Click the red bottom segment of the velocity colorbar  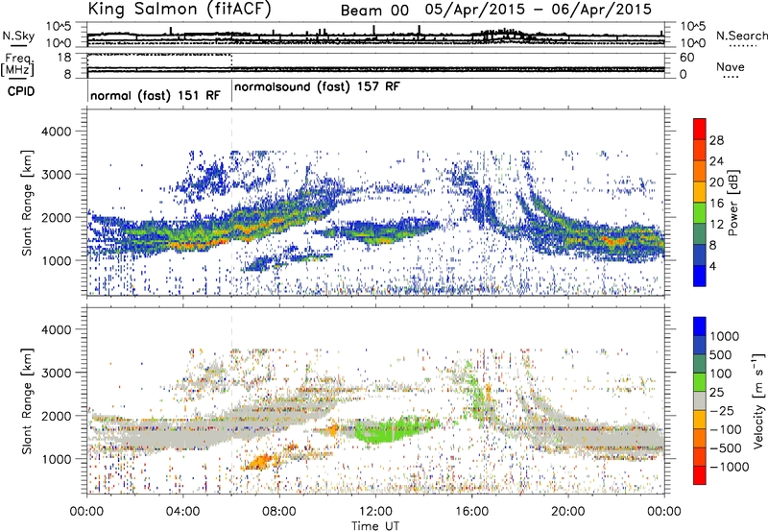point(700,475)
